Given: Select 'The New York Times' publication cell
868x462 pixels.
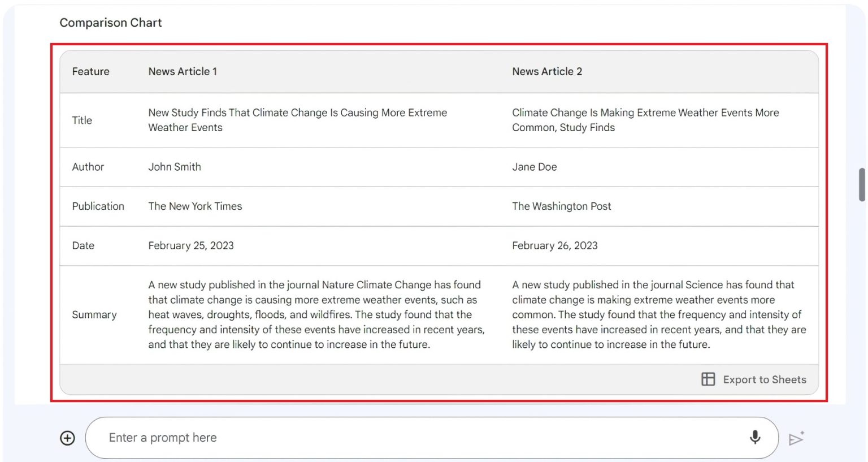Looking at the screenshot, I should tap(195, 206).
